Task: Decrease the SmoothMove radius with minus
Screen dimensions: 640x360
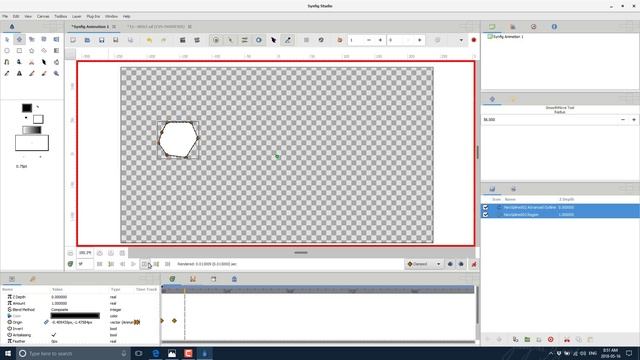Action: [x=623, y=120]
